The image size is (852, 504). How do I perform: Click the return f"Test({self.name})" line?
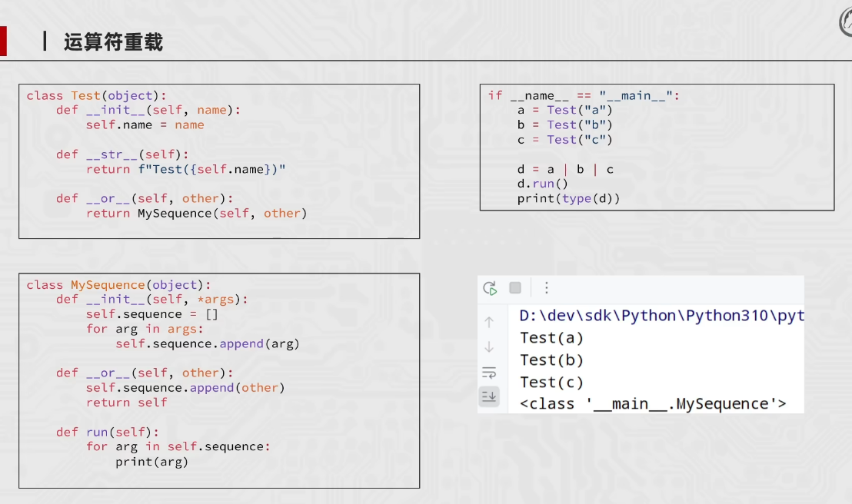185,170
